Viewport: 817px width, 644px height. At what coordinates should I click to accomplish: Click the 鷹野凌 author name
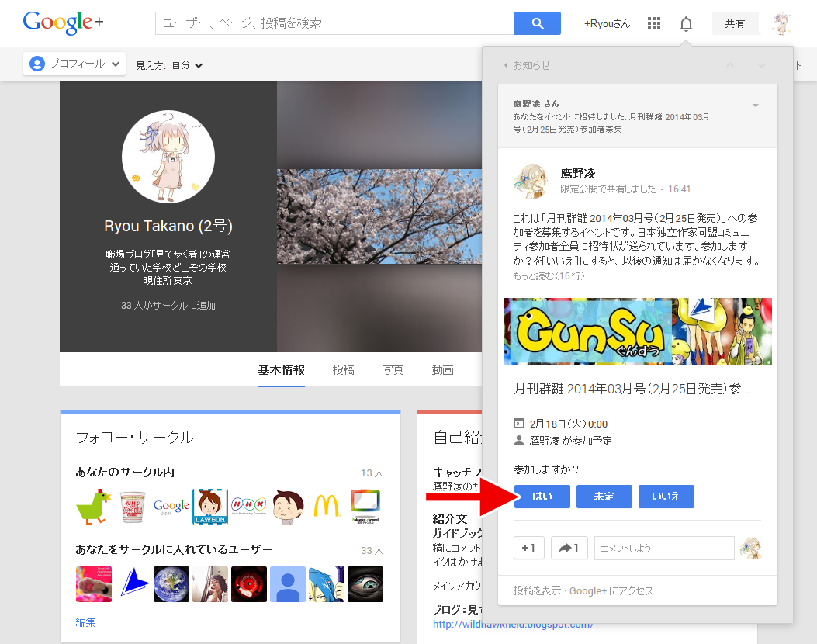coord(578,174)
